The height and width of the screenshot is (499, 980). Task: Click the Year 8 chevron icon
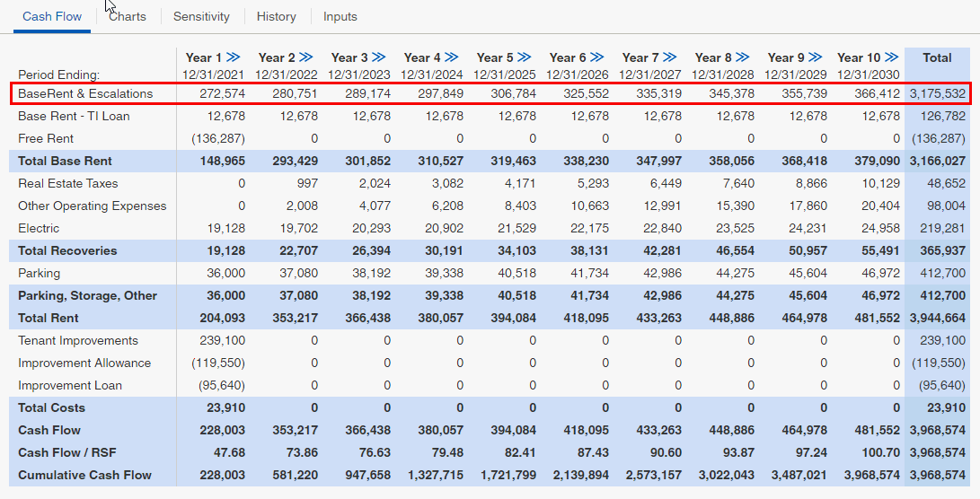click(743, 57)
